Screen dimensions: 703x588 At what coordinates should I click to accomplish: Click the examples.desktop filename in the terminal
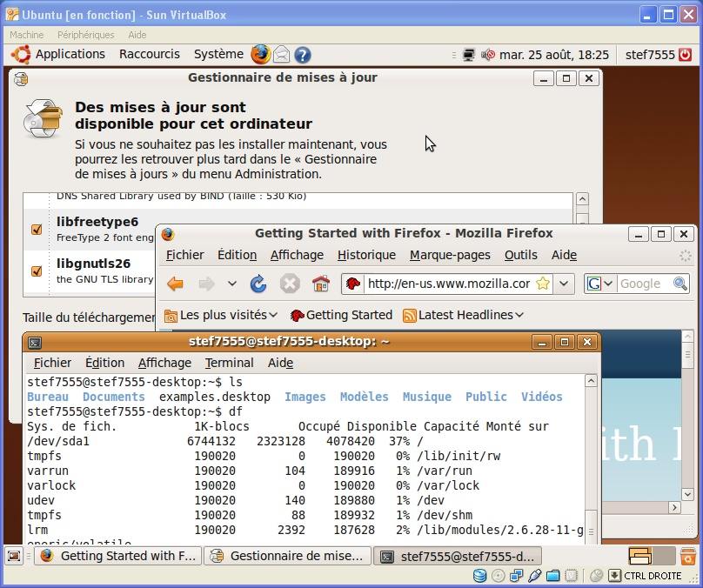coord(215,397)
